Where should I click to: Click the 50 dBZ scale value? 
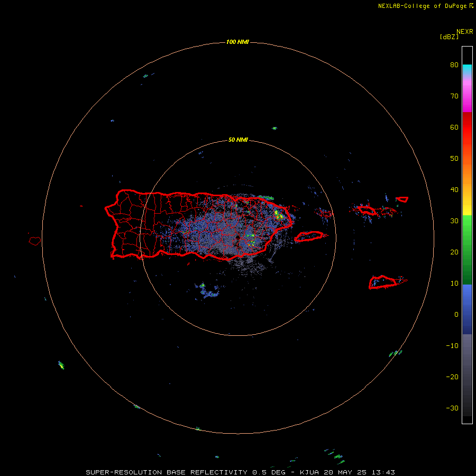(x=454, y=159)
